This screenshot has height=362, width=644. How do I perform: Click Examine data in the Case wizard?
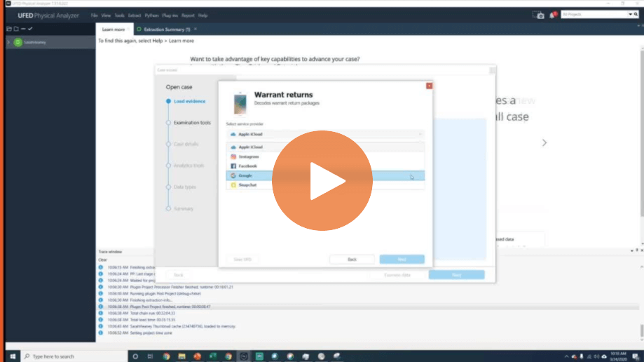397,275
